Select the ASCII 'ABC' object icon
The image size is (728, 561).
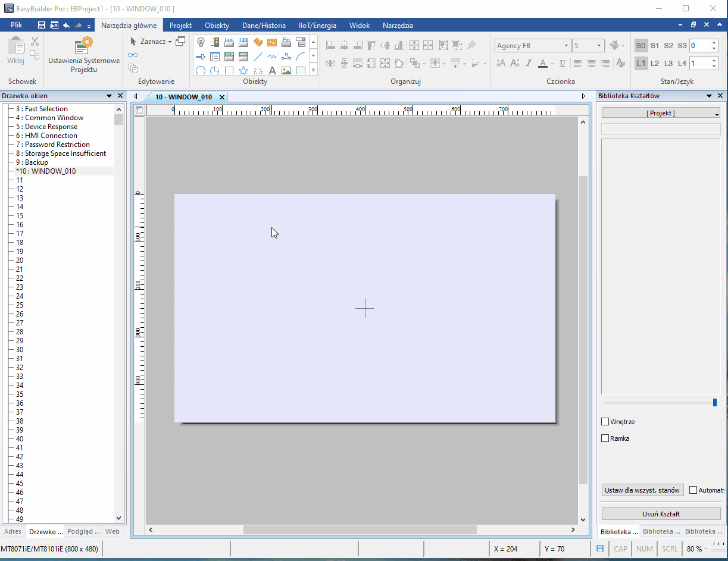(x=243, y=57)
